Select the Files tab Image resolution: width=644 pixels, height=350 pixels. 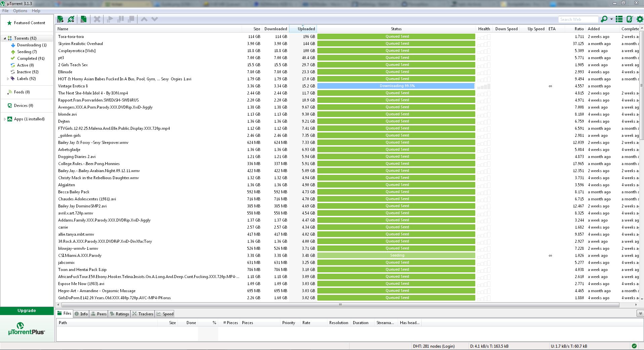[x=64, y=313]
